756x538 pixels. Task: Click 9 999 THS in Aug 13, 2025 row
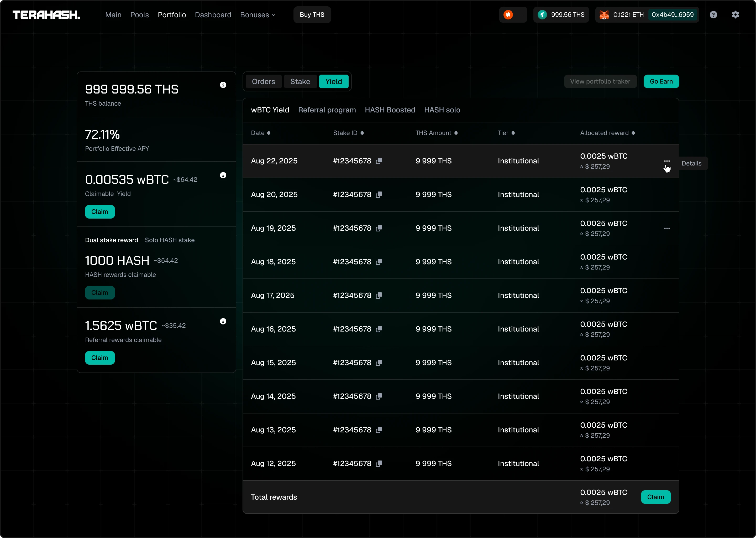click(x=434, y=430)
